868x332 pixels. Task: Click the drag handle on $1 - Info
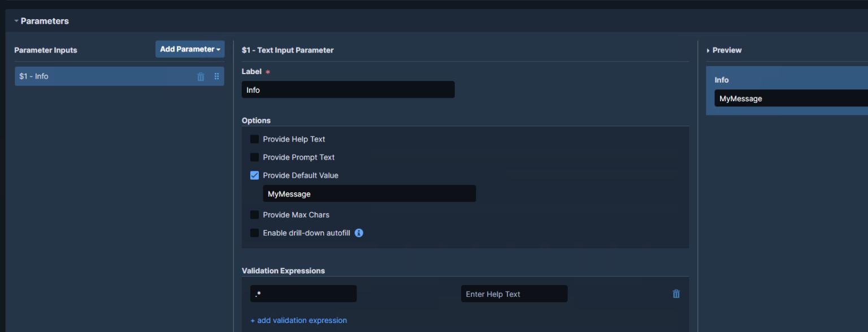216,76
